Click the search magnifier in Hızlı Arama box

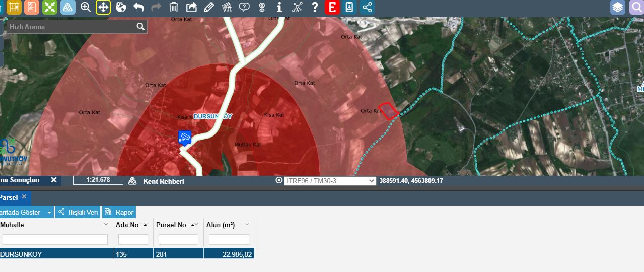coord(140,27)
